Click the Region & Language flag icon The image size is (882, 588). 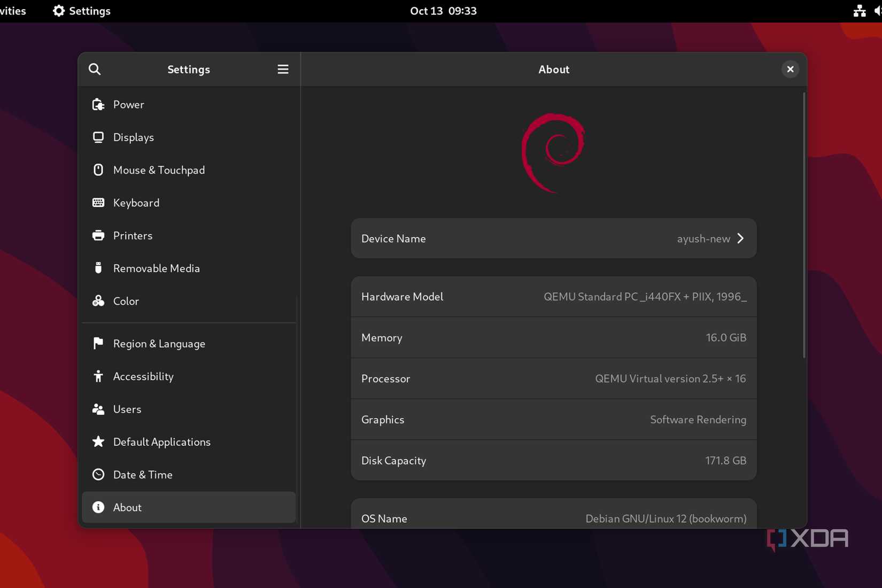98,343
